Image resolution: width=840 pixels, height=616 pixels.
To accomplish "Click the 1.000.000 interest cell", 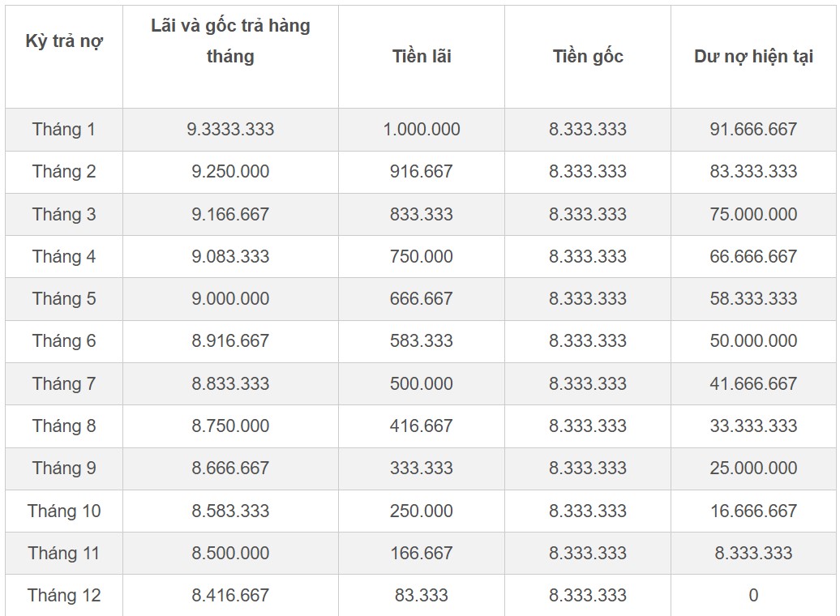I will [x=422, y=129].
